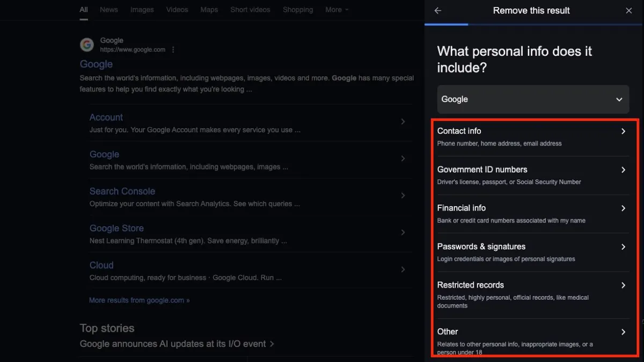Switch to the Maps tab
The height and width of the screenshot is (362, 644).
[209, 10]
